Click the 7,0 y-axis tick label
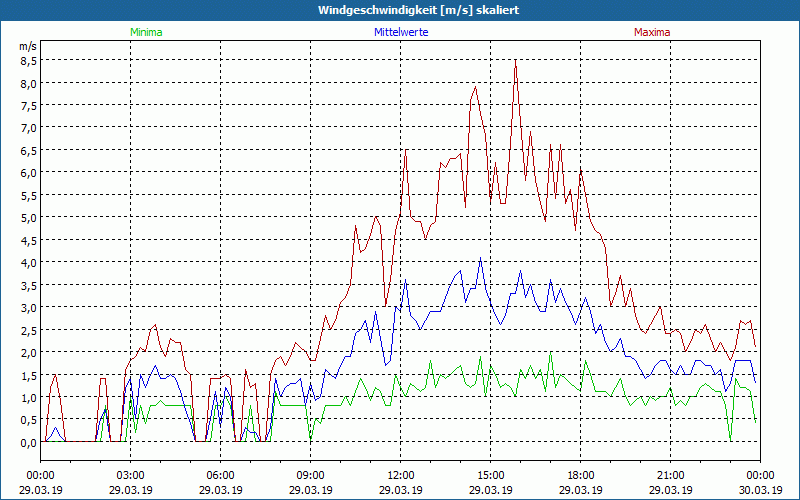 (x=28, y=128)
